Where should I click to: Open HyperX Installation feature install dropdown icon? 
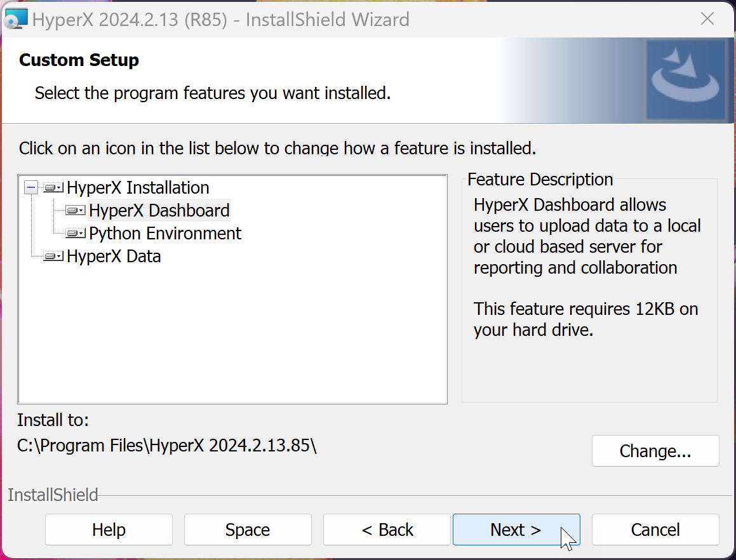coord(53,188)
